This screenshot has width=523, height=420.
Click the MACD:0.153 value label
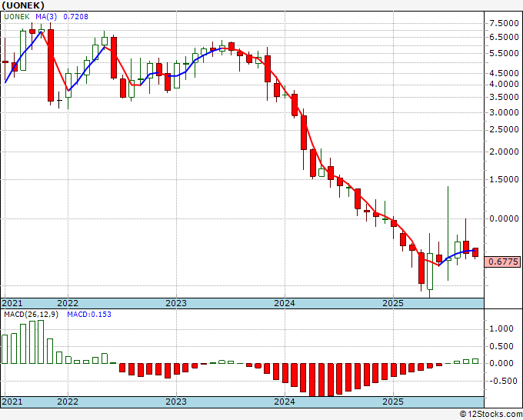click(x=89, y=315)
